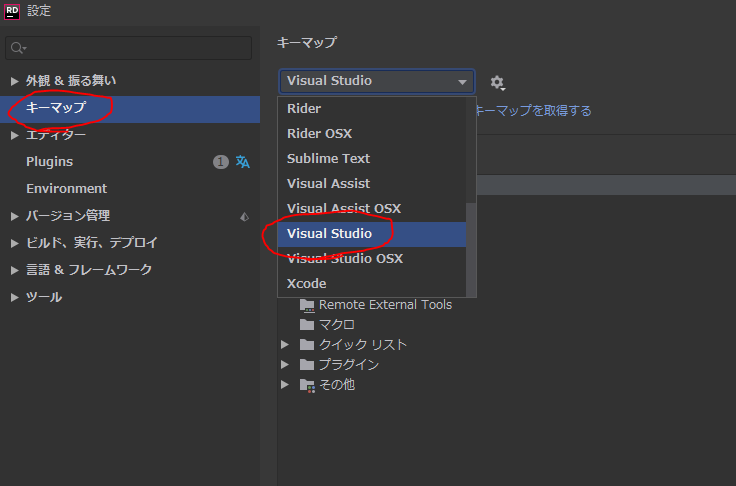
Task: Click the keymap dropdown list scrollbar
Action: click(x=471, y=250)
